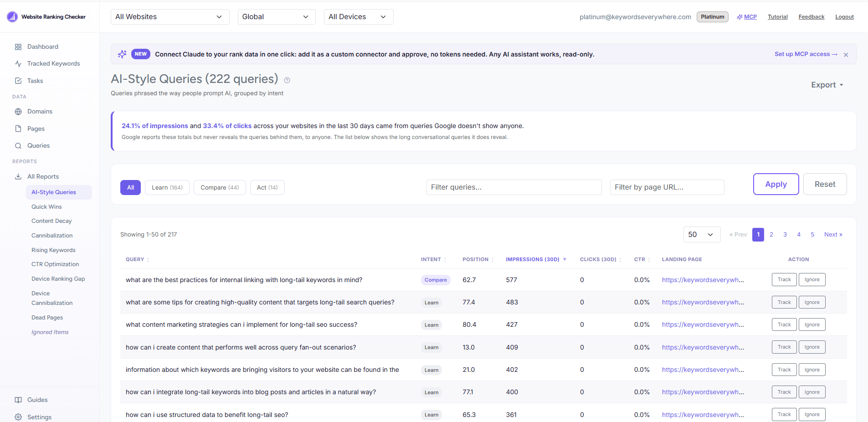Click the Filter queries input field

(x=514, y=187)
